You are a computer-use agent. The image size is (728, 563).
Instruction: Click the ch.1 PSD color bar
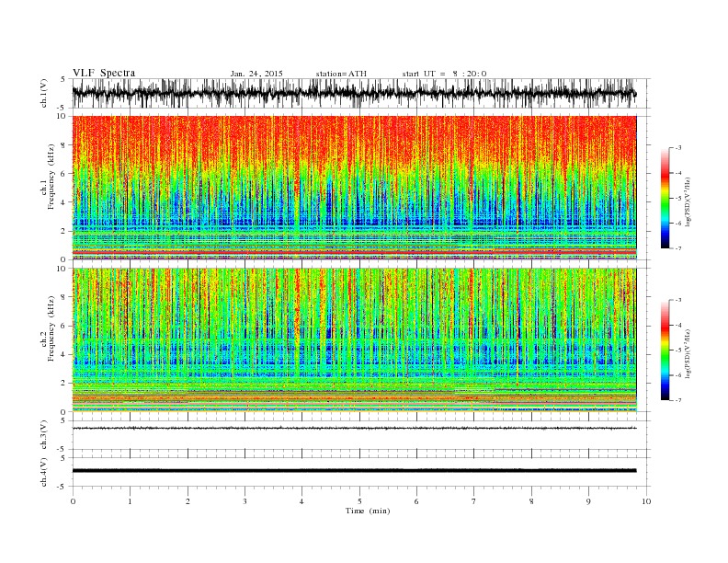tap(665, 198)
